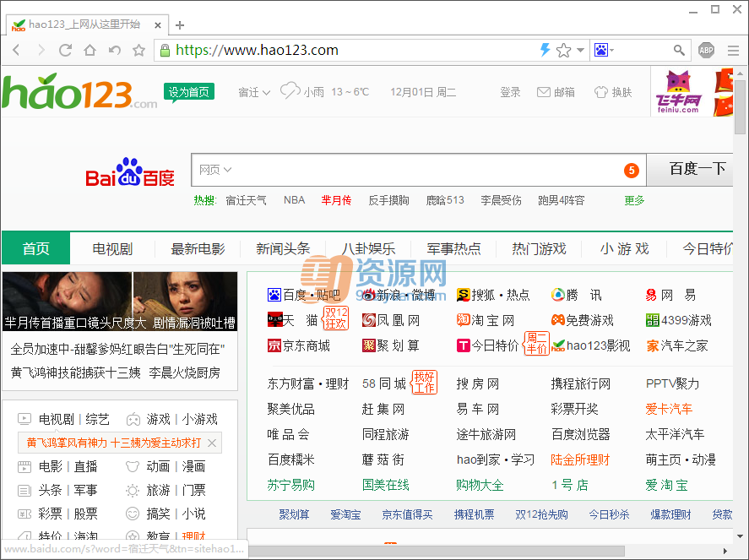749x560 pixels.
Task: Open the browser hamburger menu
Action: coord(733,50)
